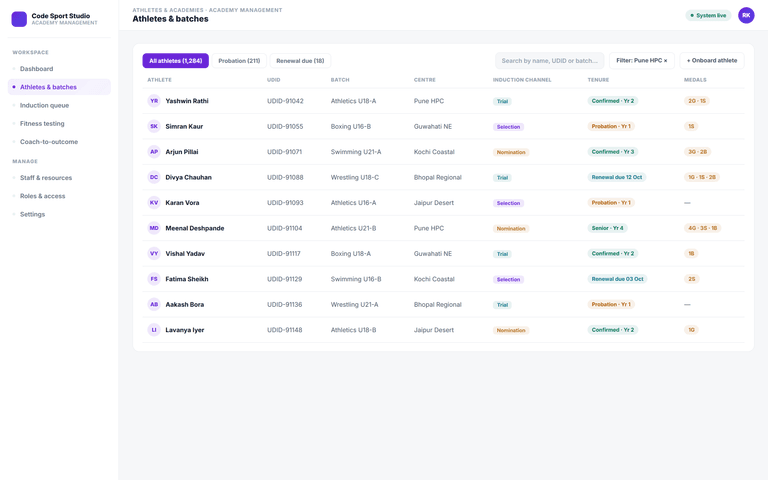Click the VY avatar for Vishal Yadav
The height and width of the screenshot is (480, 768).
[154, 254]
